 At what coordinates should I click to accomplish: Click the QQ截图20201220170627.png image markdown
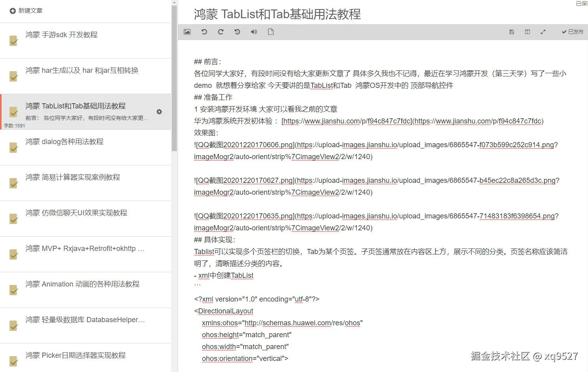(x=377, y=186)
